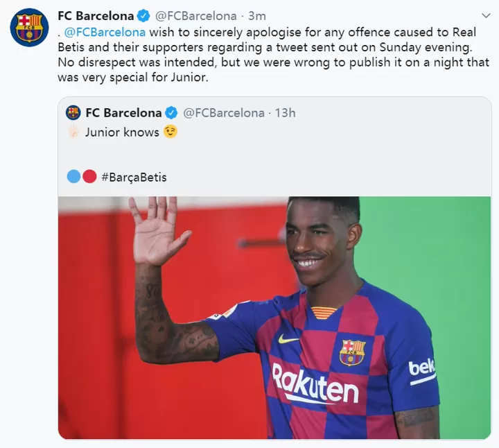Click the @FCBarcelona handle in the quoted tweet
Screen dimensions: 499x448
point(224,112)
